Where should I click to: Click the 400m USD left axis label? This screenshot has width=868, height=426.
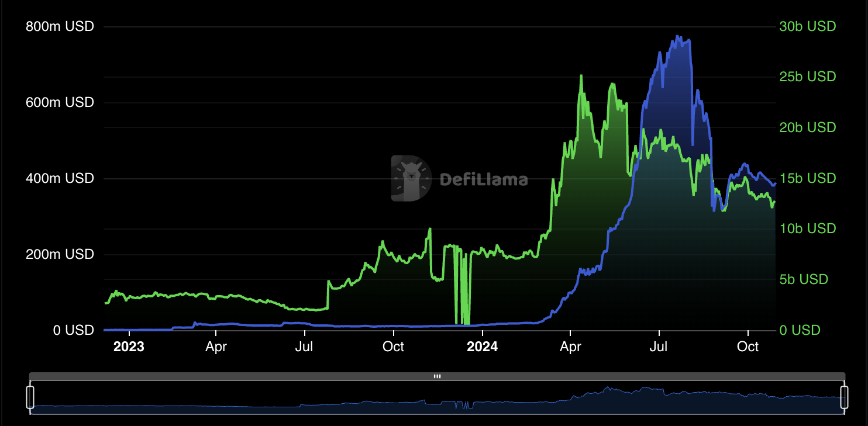[x=60, y=178]
